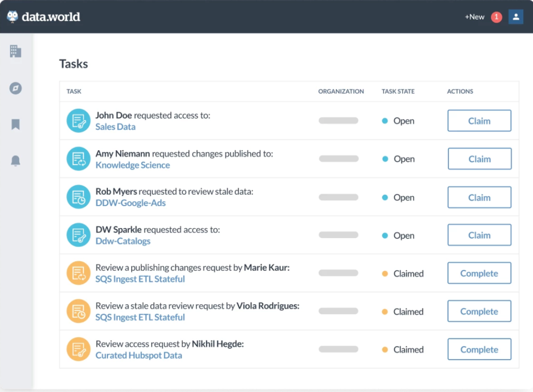
Task: Click the Claimed state in Nikhil Hegde row
Action: (403, 350)
